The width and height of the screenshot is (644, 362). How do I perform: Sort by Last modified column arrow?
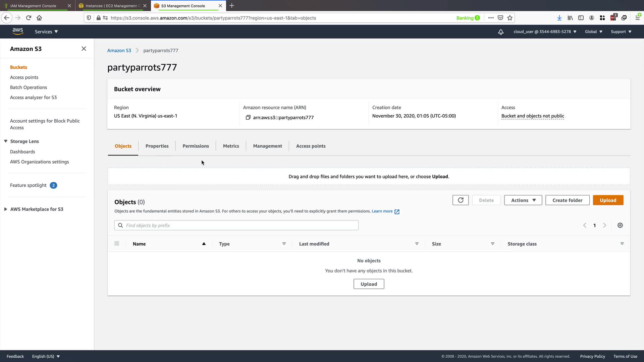[417, 244]
